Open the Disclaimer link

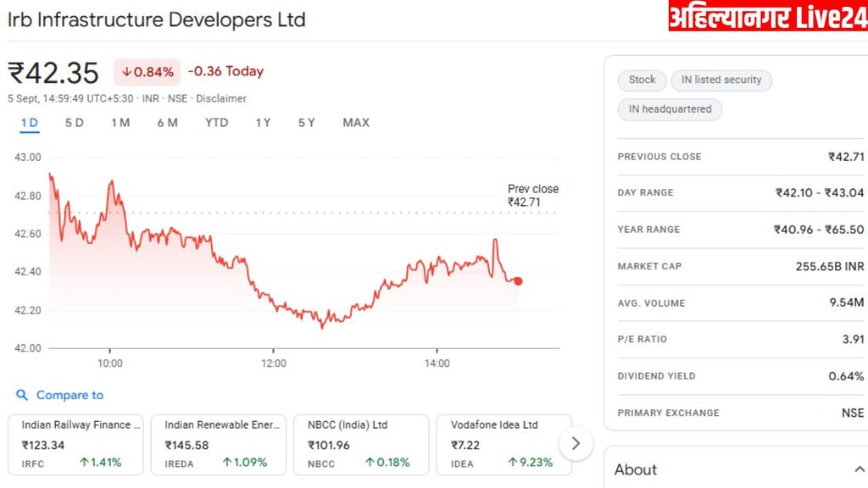[x=221, y=98]
